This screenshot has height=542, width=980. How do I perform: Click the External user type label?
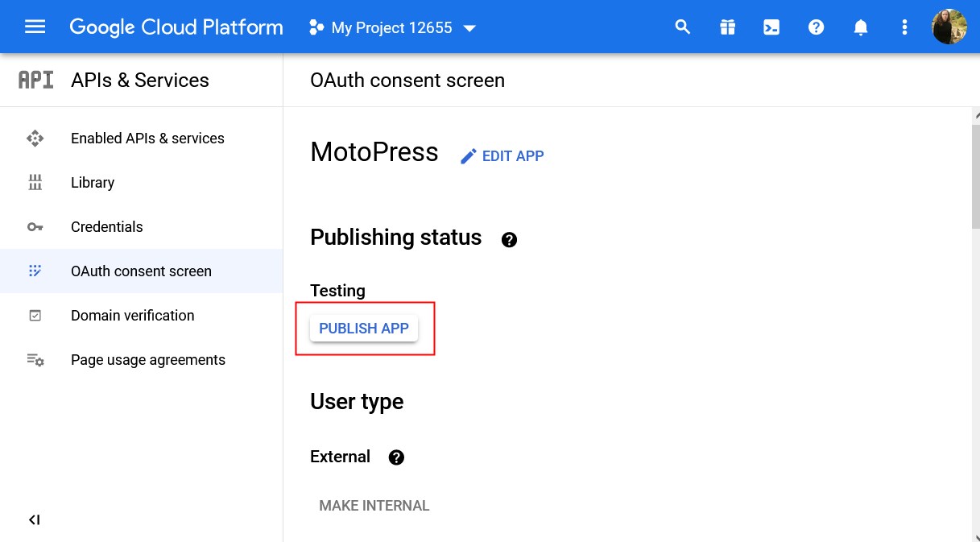[340, 457]
